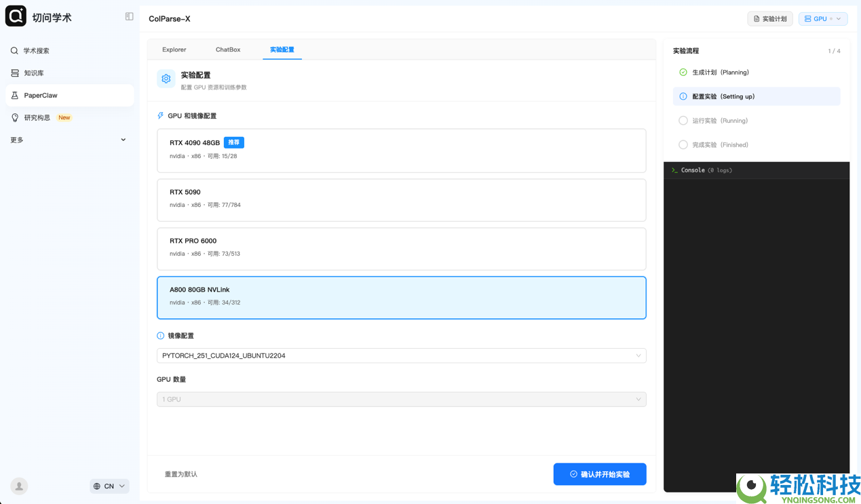Select the 生成计划 (Planning) step
This screenshot has height=504, width=861.
[757, 73]
